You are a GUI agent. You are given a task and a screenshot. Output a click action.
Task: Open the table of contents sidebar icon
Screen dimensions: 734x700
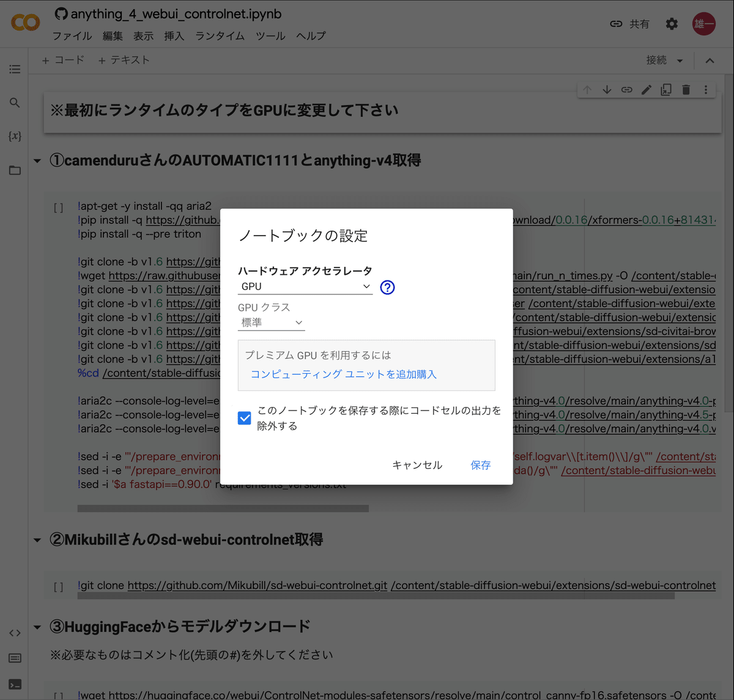15,69
